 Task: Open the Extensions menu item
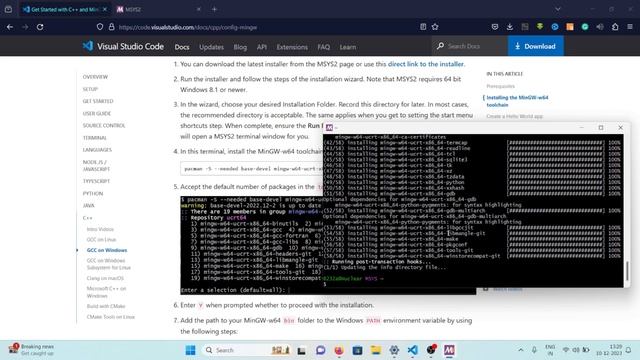[292, 47]
